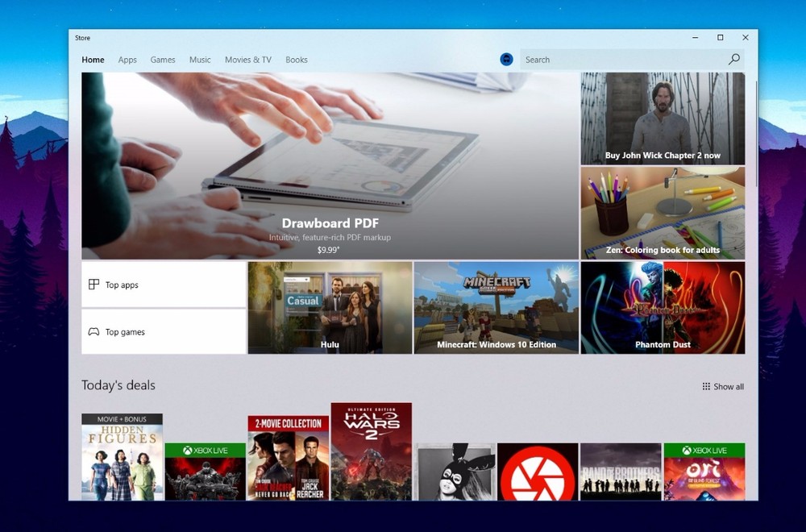
Task: Open the user account avatar
Action: point(506,60)
